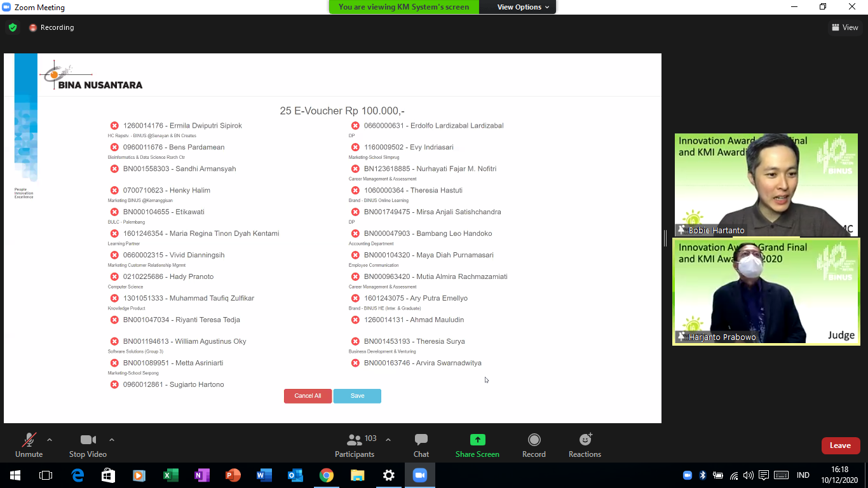Select Bobie Hartanto video thumbnail

(x=766, y=185)
